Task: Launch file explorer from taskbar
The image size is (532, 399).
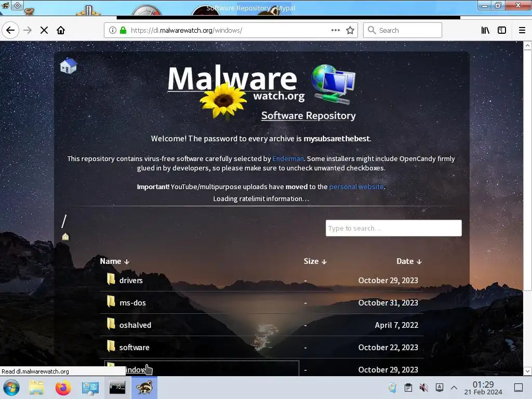Action: tap(36, 388)
